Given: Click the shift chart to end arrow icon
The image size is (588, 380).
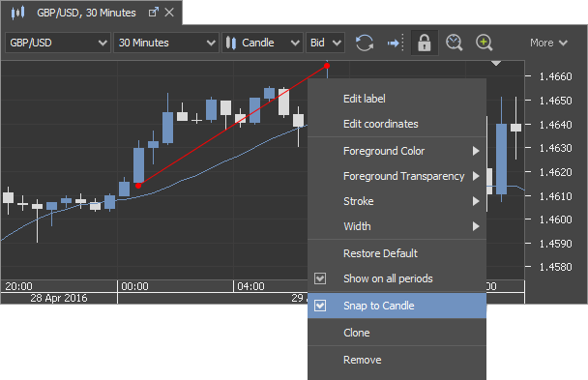Looking at the screenshot, I should tap(396, 43).
